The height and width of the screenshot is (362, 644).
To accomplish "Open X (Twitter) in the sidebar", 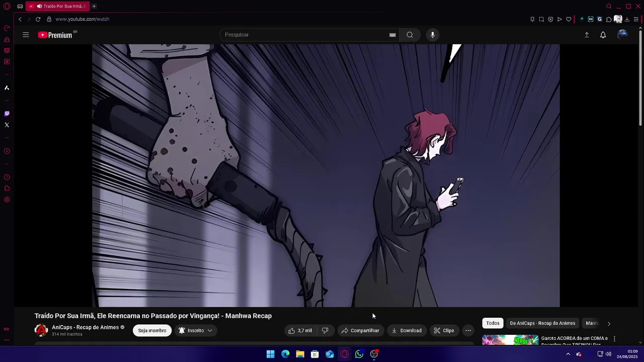I will pos(7,125).
